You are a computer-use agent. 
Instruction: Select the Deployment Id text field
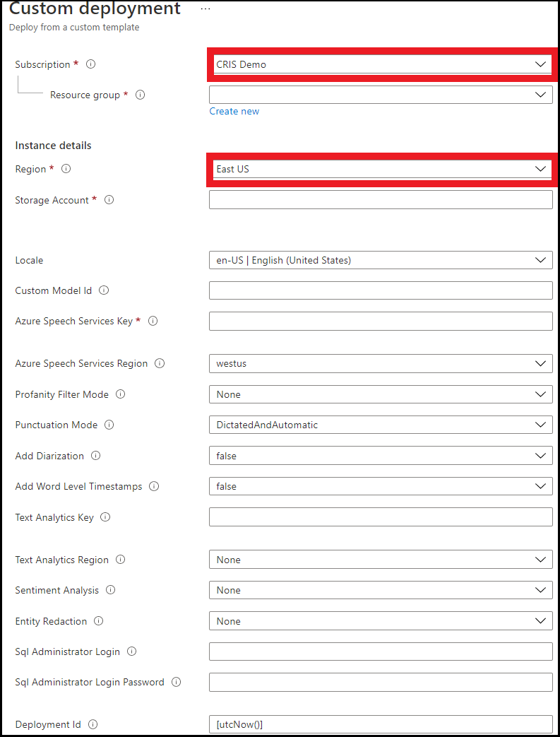coord(381,724)
